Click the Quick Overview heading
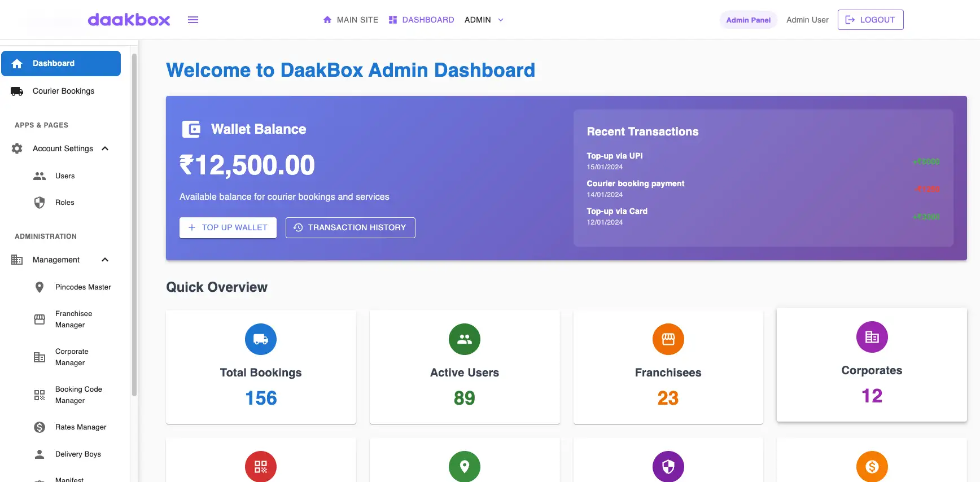980x482 pixels. pos(217,287)
